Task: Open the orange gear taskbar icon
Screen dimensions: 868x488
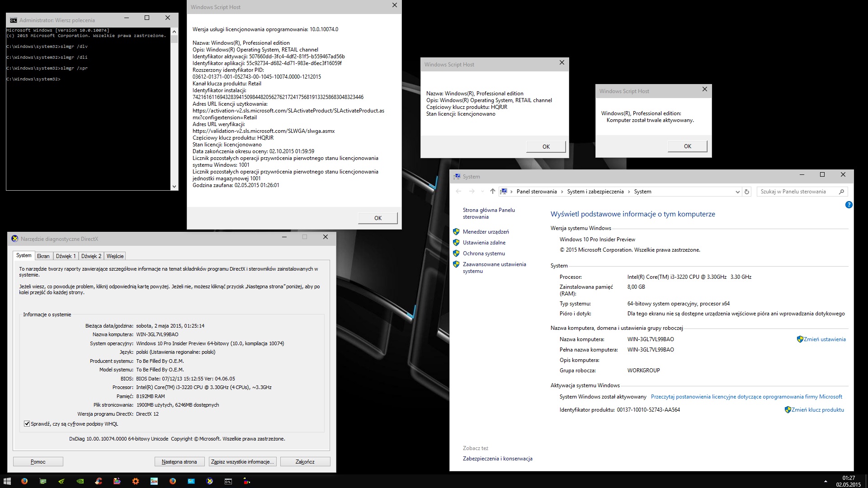Action: pyautogui.click(x=136, y=481)
